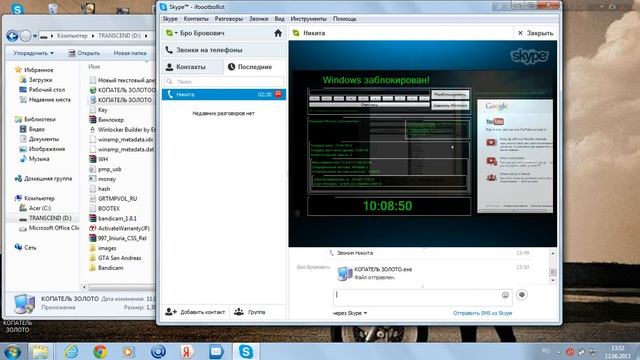Open the Вид menu
Image resolution: width=640 pixels, height=360 pixels.
[280, 19]
